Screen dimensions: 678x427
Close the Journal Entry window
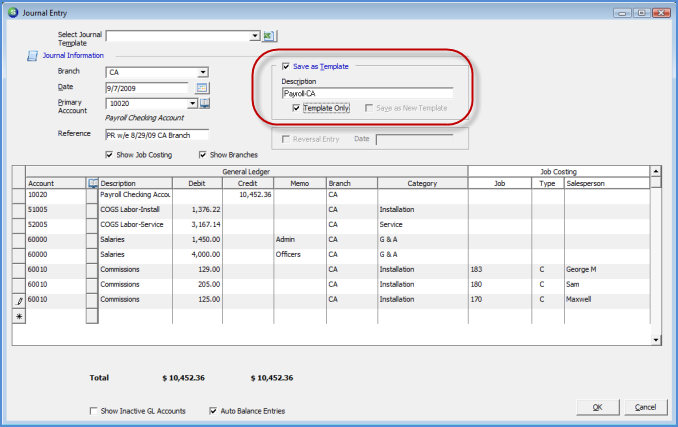coord(661,13)
